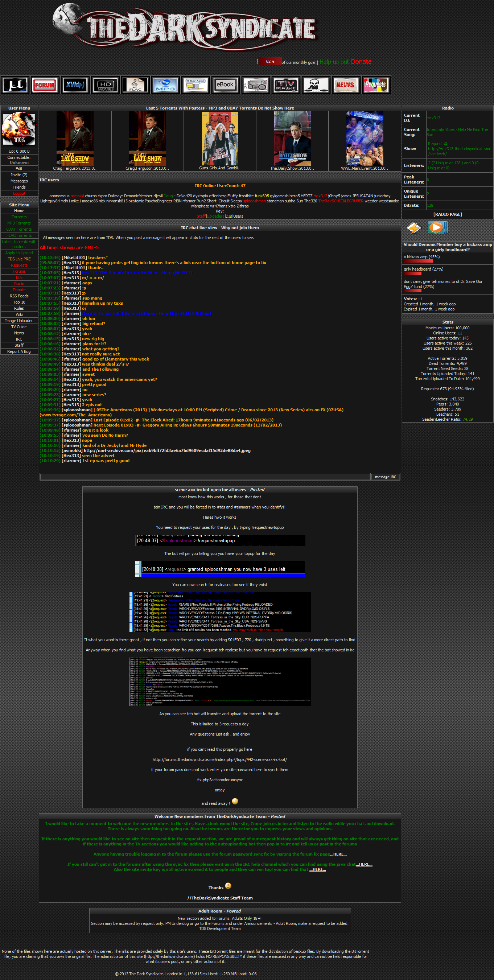This screenshot has height=980, width=494.
Task: Open FLAC Torrents in Site Menu
Action: 19,235
